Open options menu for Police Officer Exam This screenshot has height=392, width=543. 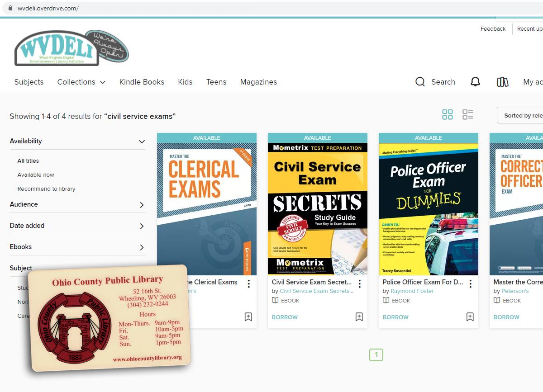(x=470, y=283)
